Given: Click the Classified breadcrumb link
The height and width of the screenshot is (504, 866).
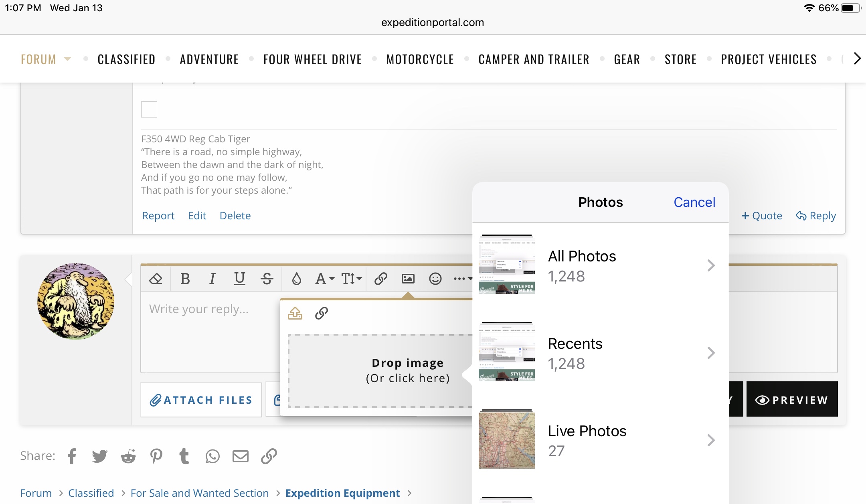Looking at the screenshot, I should tap(91, 493).
